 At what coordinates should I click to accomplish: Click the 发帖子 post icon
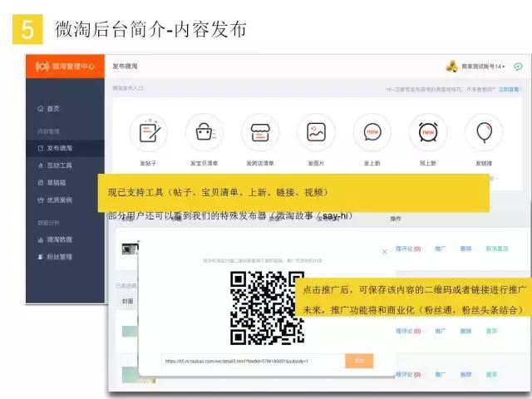click(x=149, y=132)
